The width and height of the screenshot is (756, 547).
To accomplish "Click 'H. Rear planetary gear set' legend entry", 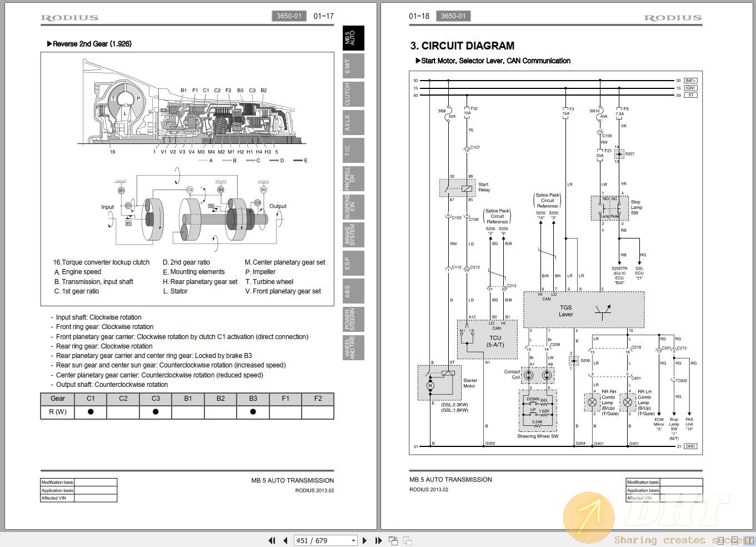I will point(200,282).
